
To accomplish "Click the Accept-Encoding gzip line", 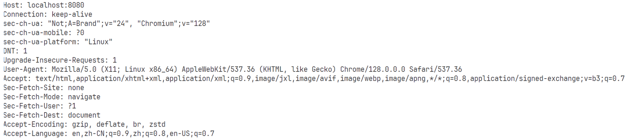I will [x=84, y=125].
